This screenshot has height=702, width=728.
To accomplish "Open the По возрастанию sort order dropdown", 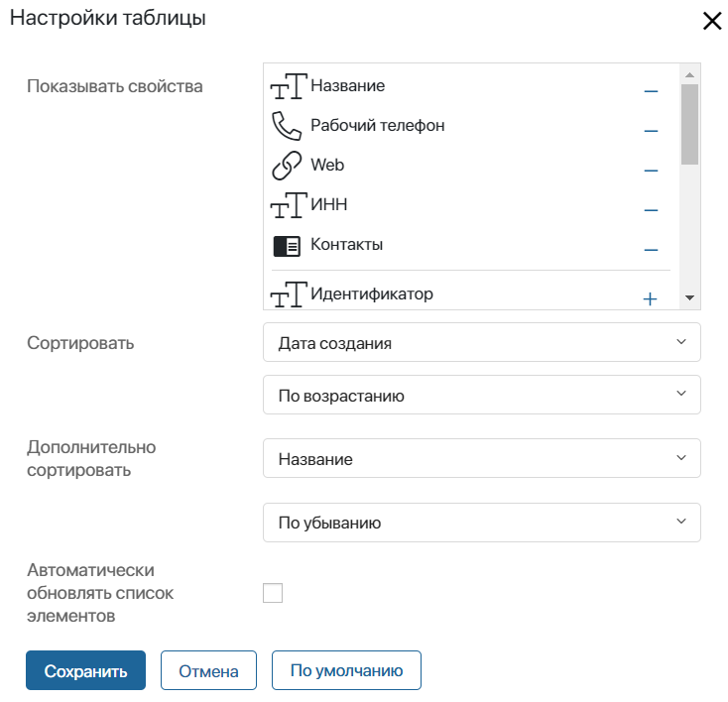I will [x=481, y=395].
